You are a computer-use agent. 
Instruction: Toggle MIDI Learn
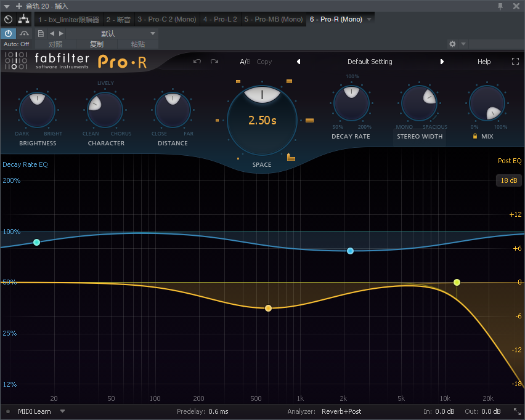(x=34, y=411)
